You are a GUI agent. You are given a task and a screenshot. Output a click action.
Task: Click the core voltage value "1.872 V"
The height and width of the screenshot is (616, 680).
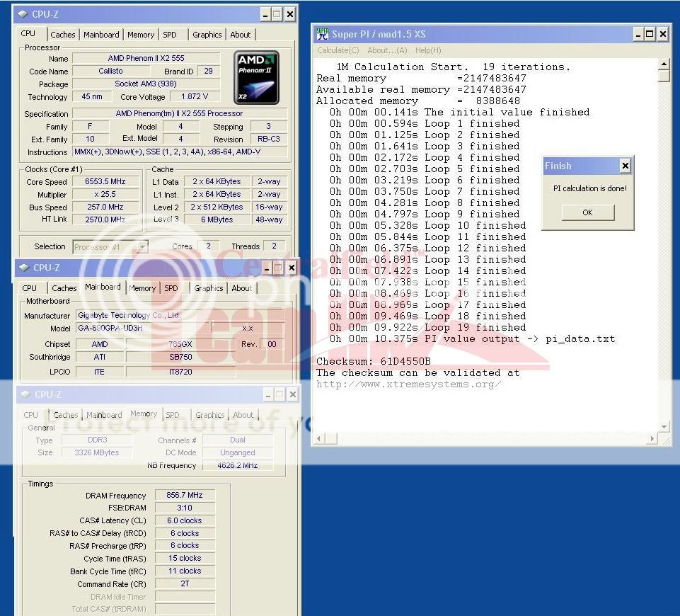[195, 97]
